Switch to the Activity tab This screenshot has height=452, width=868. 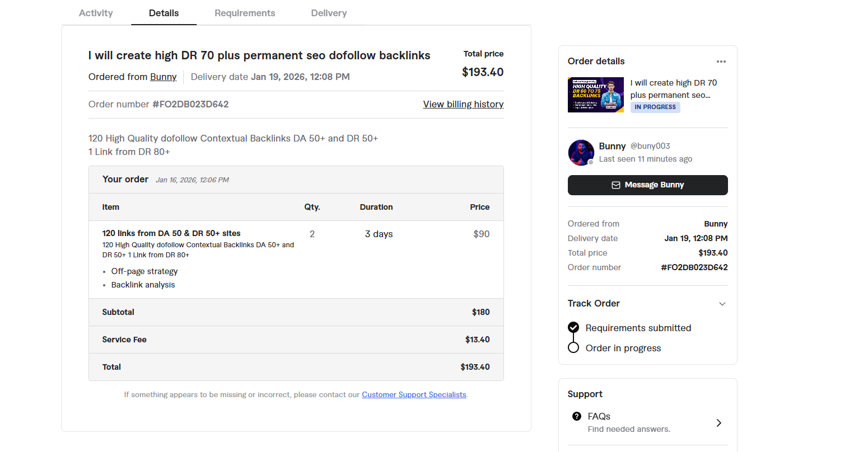96,13
